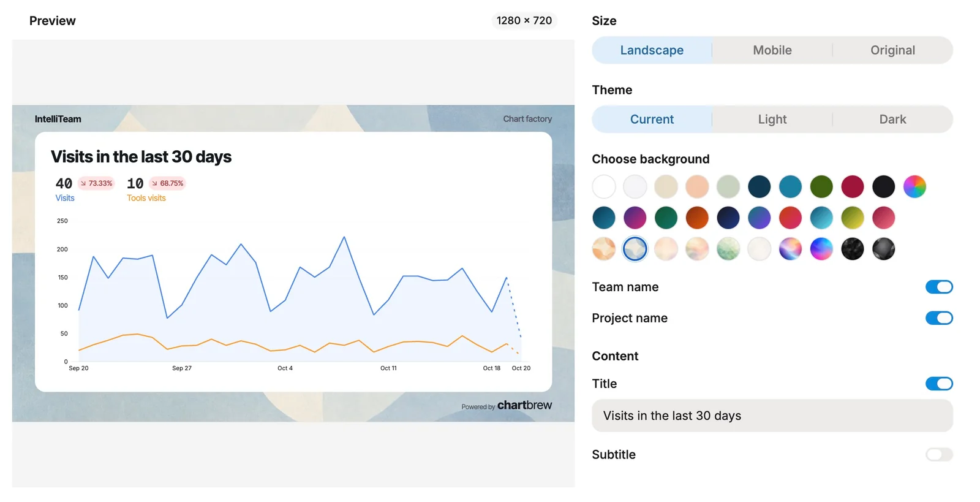Choose the peach solid background swatch

point(697,186)
